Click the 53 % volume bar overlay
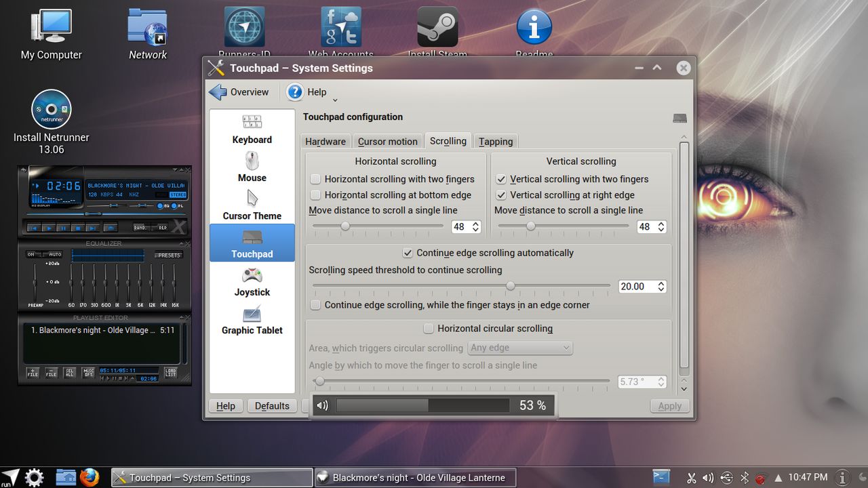 tap(434, 405)
